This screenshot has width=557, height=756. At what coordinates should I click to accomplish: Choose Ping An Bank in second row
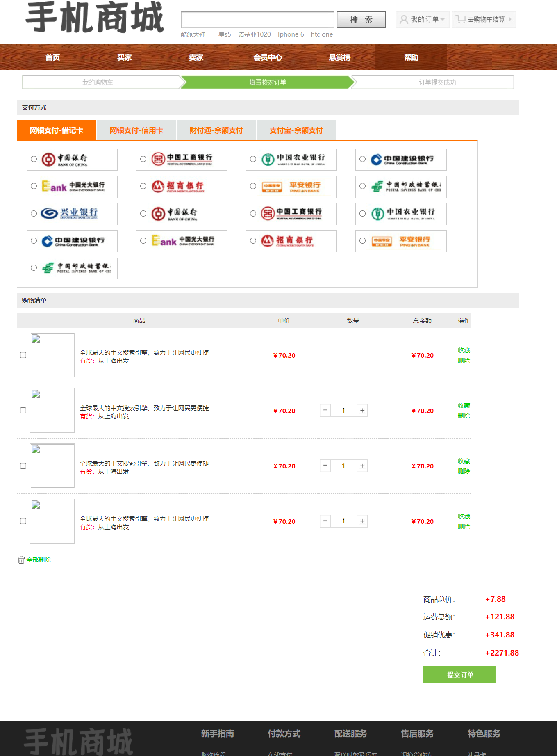(x=253, y=186)
